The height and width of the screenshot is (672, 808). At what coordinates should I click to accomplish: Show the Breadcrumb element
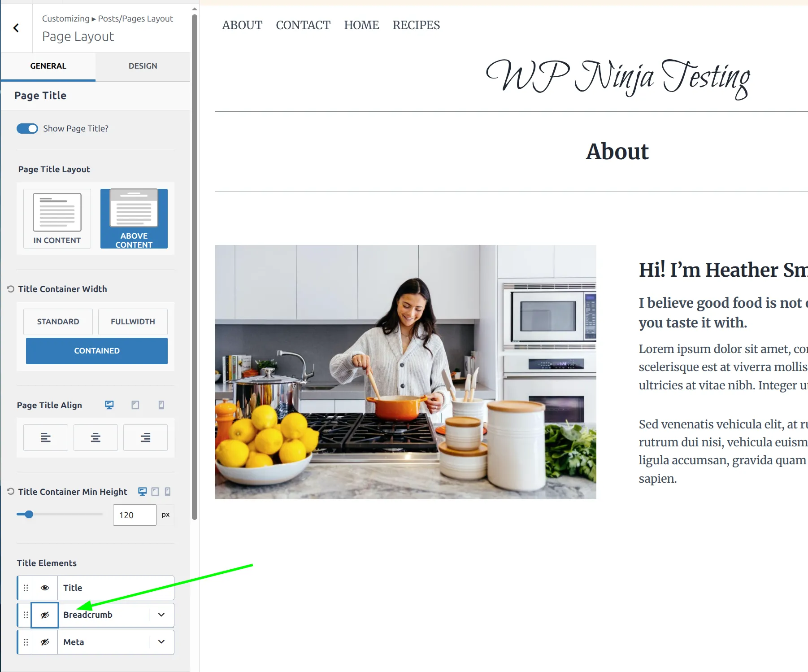[45, 615]
